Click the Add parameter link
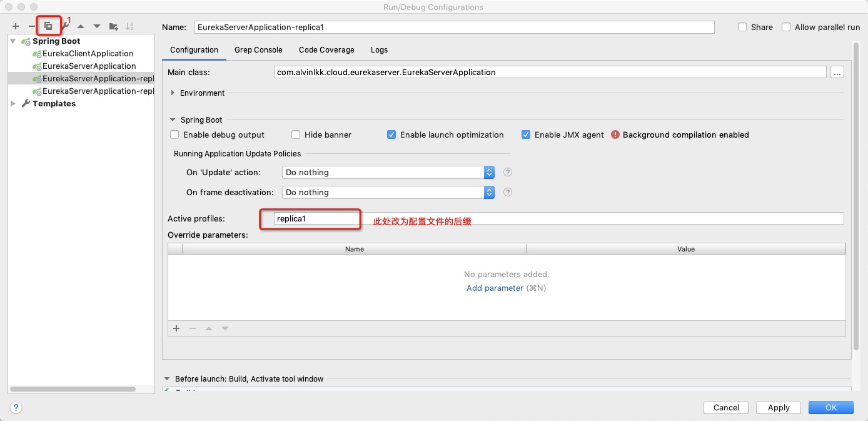The width and height of the screenshot is (868, 421). click(x=495, y=288)
